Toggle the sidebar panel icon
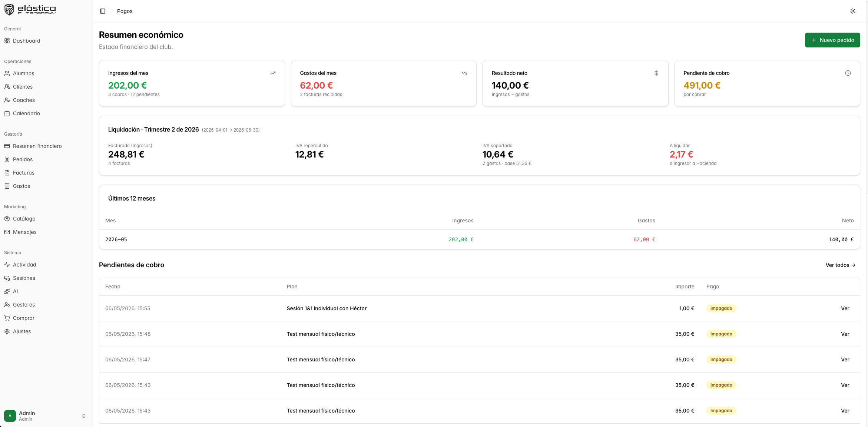 [103, 11]
